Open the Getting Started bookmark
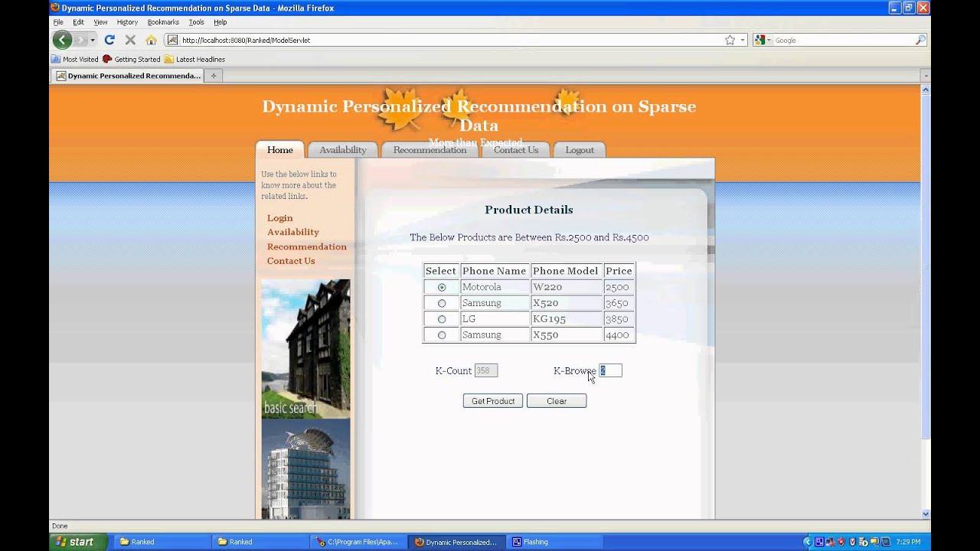980x551 pixels. [x=132, y=59]
